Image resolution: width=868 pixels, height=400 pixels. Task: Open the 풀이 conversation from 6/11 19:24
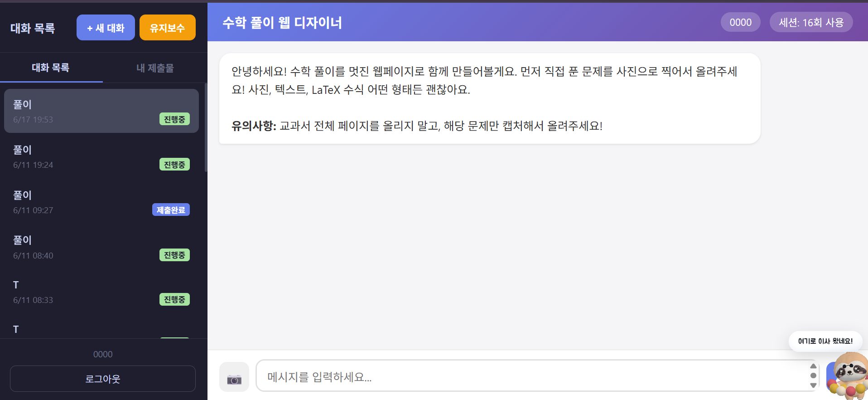point(101,156)
